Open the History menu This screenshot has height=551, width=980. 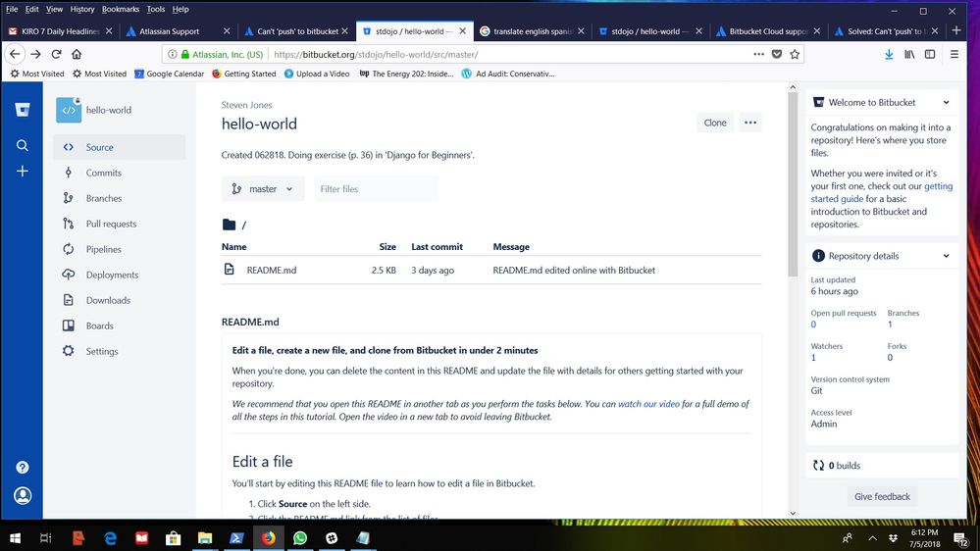(x=81, y=9)
